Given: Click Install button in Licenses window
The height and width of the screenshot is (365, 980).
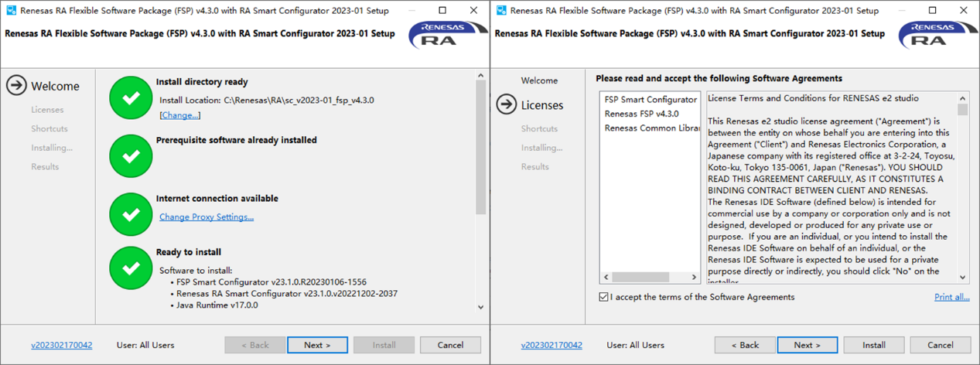Looking at the screenshot, I should [873, 345].
